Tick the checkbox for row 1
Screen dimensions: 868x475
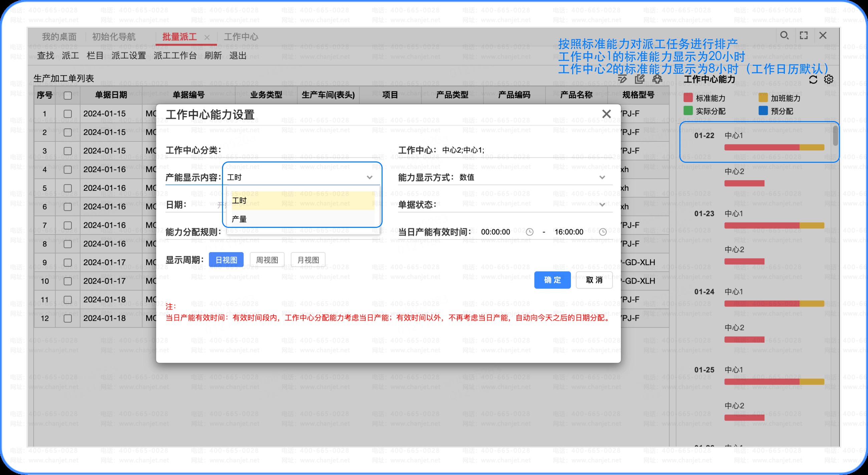coord(68,114)
